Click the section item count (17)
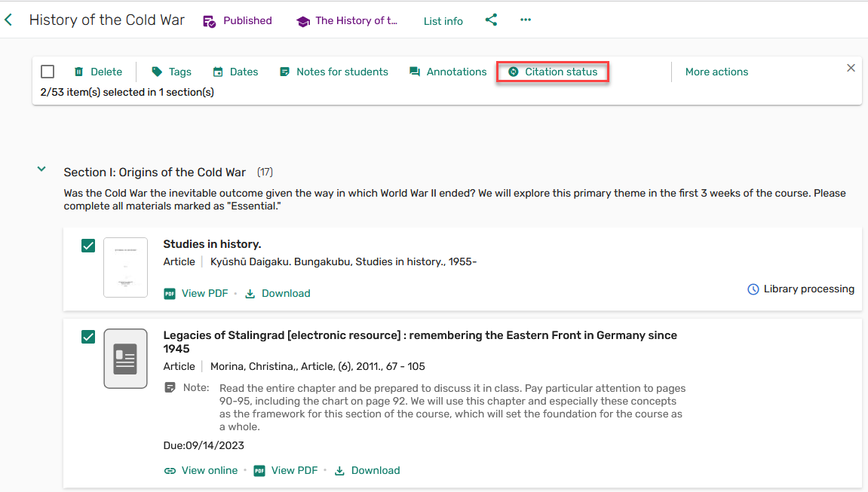Image resolution: width=868 pixels, height=492 pixels. tap(265, 173)
